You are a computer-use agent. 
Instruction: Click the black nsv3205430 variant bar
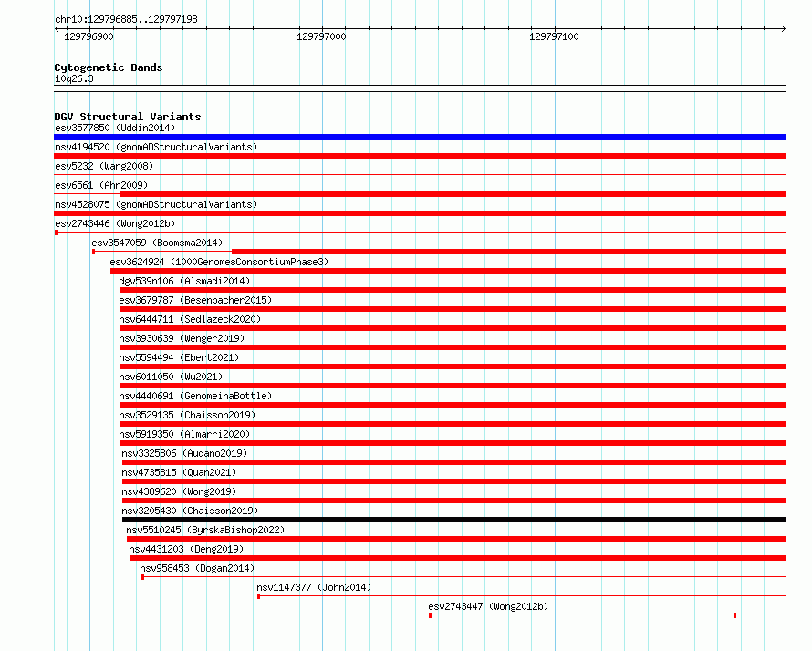pyautogui.click(x=454, y=520)
